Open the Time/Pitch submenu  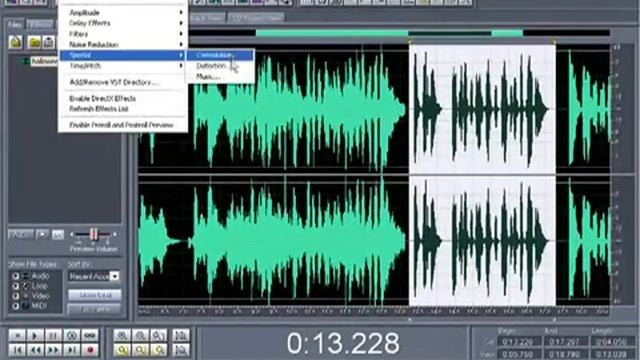[123, 66]
